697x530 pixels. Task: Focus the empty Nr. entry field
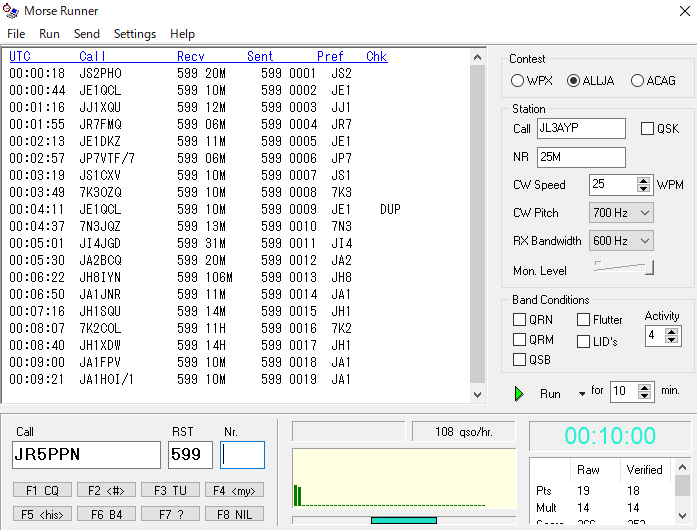(x=242, y=455)
